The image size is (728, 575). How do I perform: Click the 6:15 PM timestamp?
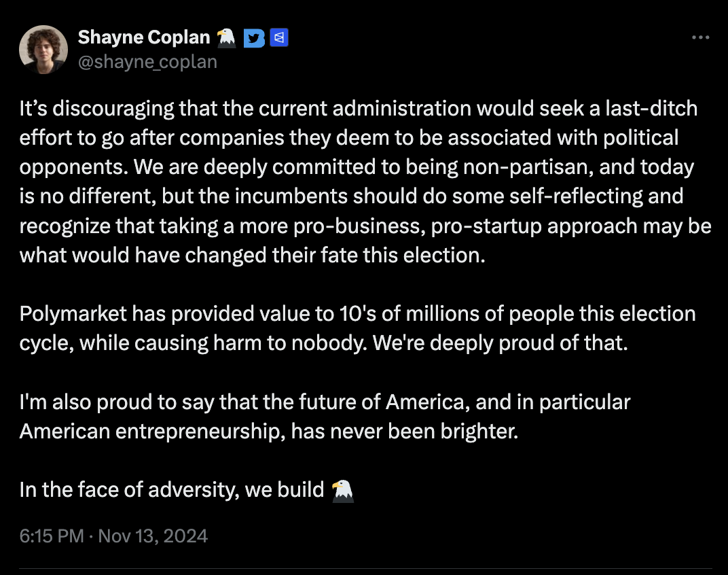52,536
